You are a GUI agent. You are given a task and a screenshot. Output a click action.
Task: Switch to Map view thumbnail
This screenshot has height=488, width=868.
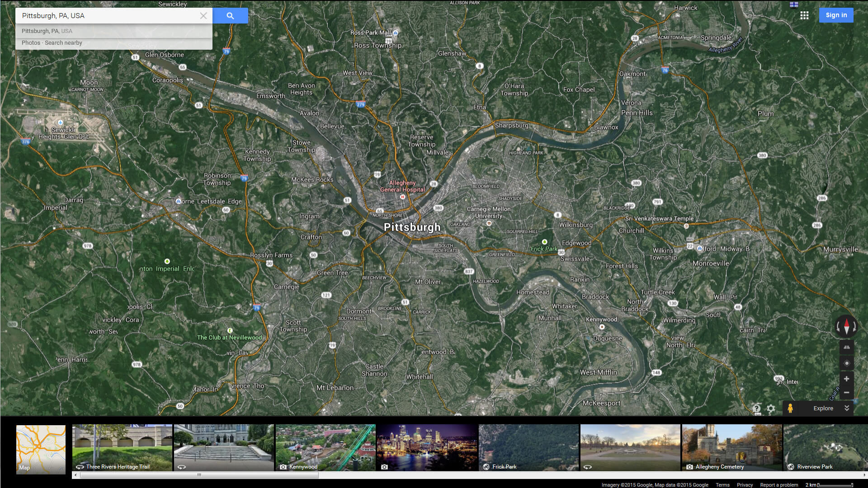point(41,449)
